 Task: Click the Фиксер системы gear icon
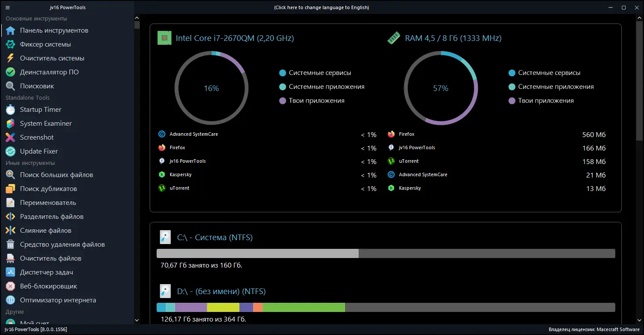[x=10, y=44]
